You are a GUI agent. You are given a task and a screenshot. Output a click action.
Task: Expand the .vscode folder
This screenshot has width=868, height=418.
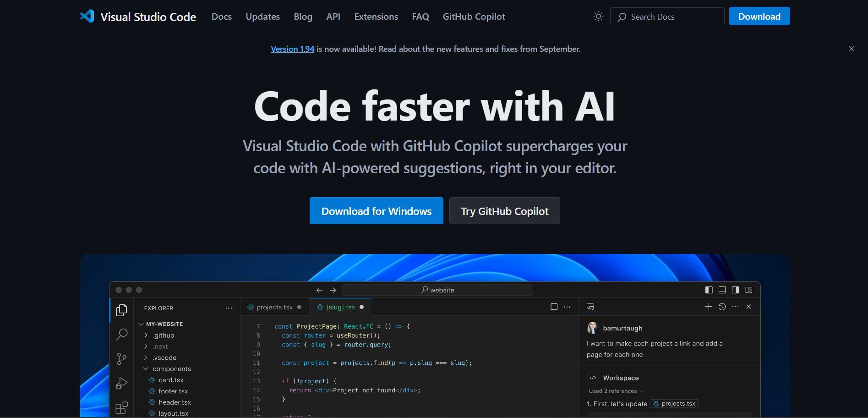(146, 357)
